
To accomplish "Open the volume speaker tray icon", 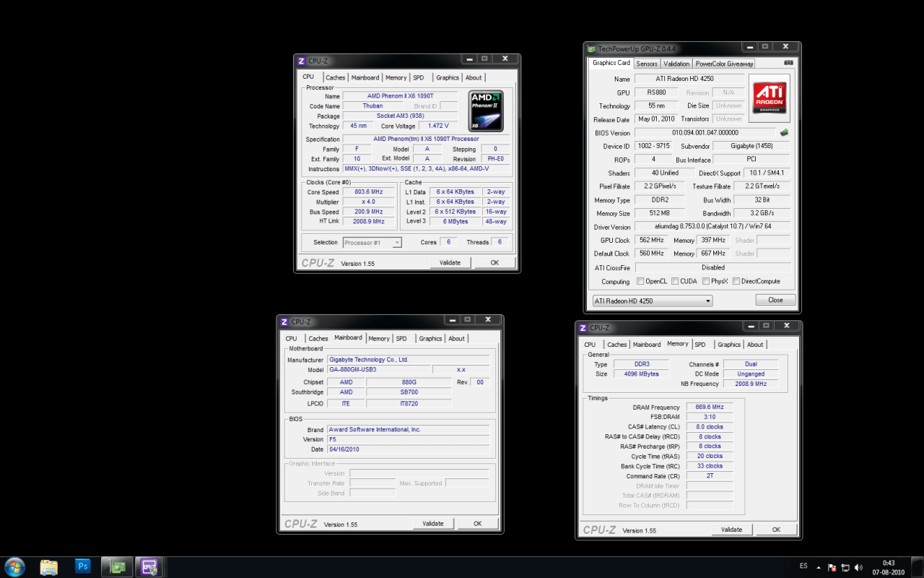I will (x=859, y=567).
